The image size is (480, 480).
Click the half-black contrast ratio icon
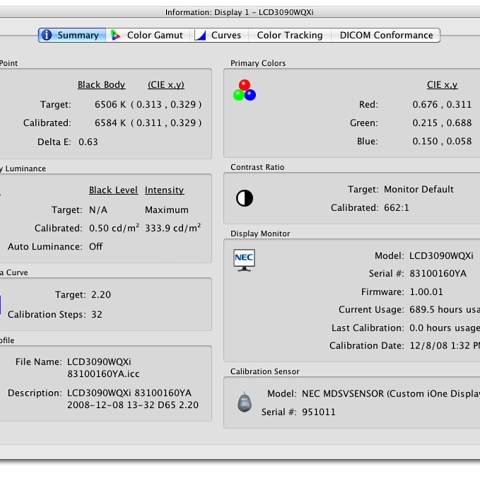pos(245,198)
